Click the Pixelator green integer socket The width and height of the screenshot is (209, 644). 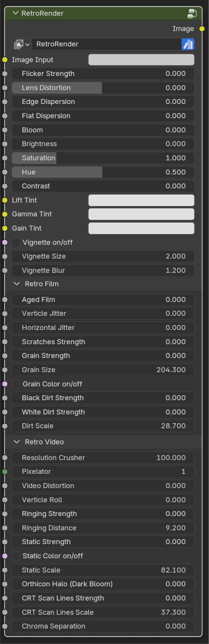(5, 472)
